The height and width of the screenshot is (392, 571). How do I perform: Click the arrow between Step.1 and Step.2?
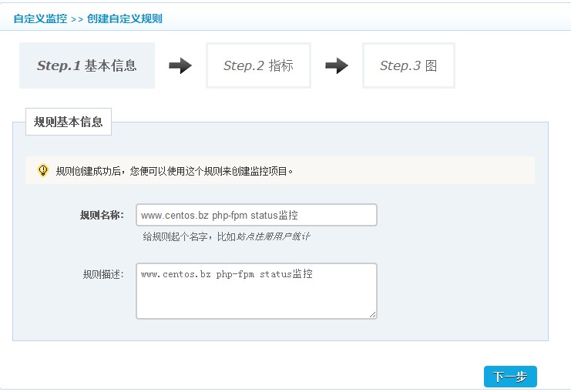pyautogui.click(x=180, y=66)
